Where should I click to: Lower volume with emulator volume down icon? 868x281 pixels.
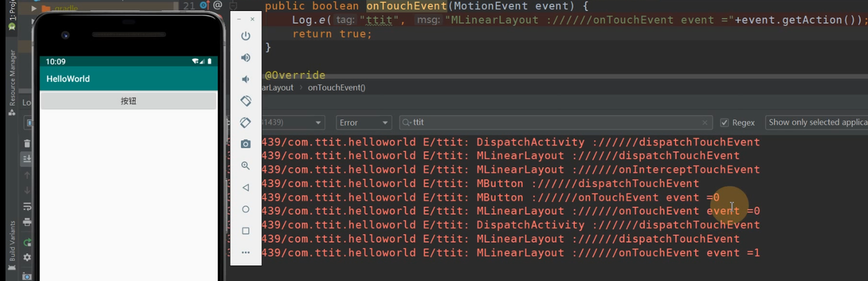click(x=245, y=79)
